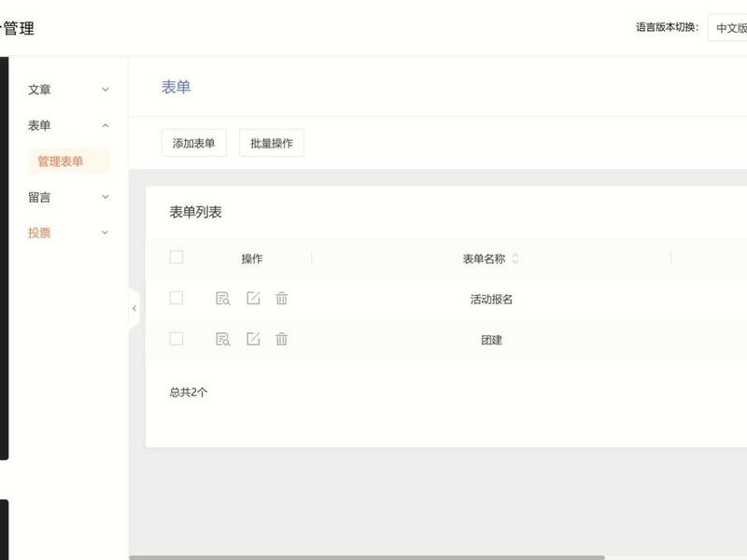The height and width of the screenshot is (560, 747).
Task: Click the 总共2个 total count text
Action: click(189, 392)
